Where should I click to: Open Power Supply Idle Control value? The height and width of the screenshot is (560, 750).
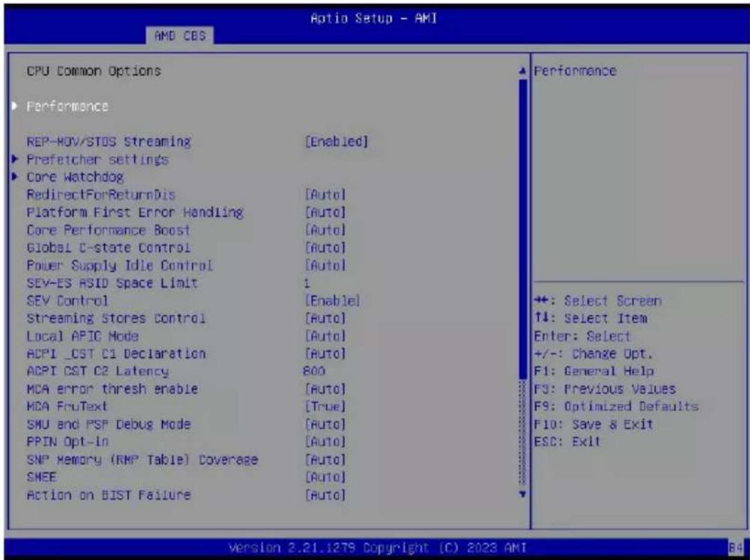tap(325, 266)
